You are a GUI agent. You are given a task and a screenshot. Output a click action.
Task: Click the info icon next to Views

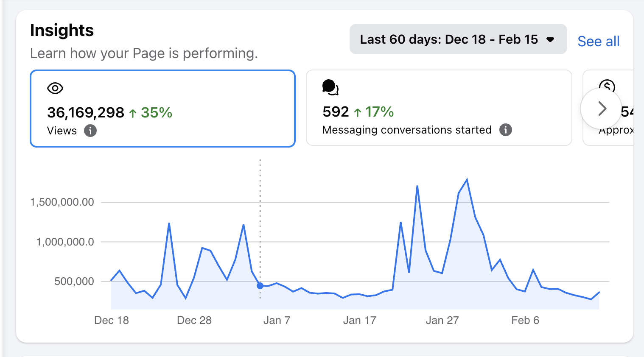(x=90, y=131)
